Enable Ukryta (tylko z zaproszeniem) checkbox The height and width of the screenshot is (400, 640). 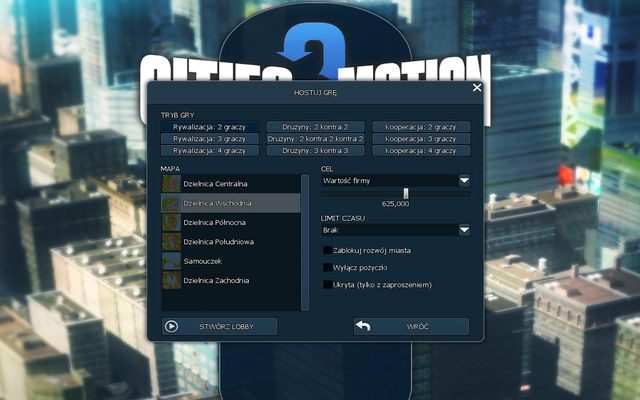pyautogui.click(x=327, y=284)
